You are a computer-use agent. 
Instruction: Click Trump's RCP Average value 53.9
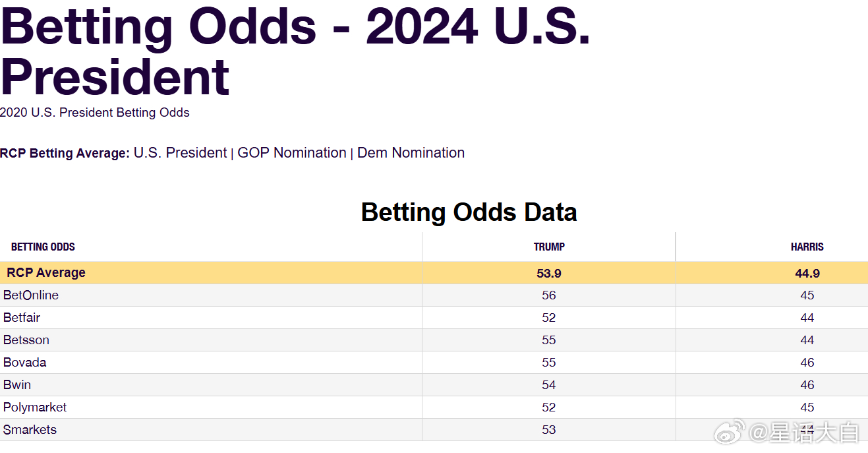[x=549, y=274]
